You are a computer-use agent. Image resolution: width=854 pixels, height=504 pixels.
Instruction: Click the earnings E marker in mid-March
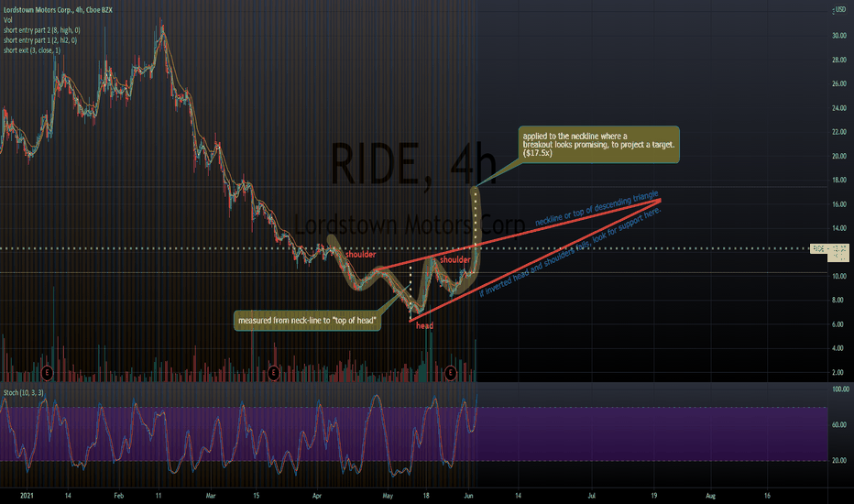pos(273,373)
